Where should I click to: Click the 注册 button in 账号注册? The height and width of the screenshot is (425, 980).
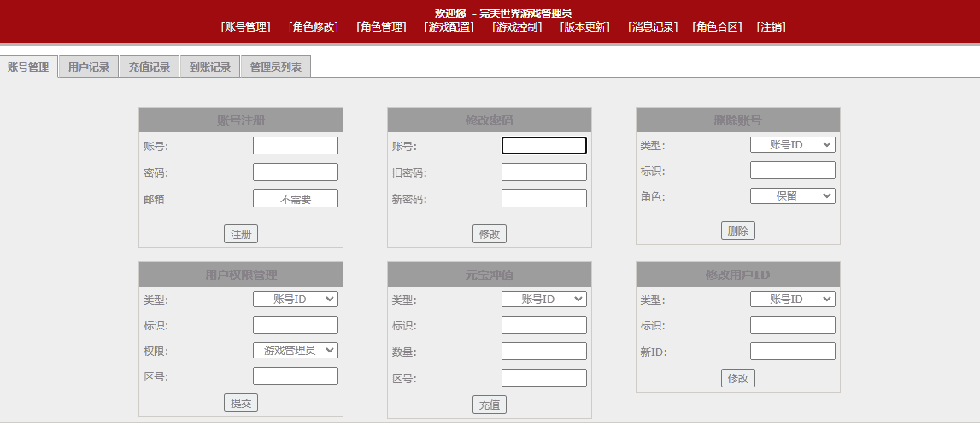(x=241, y=234)
